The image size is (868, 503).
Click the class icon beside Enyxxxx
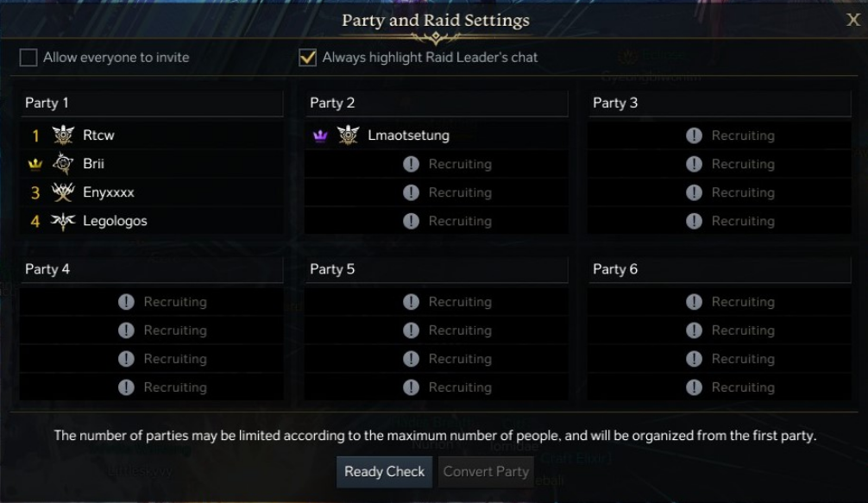[63, 192]
